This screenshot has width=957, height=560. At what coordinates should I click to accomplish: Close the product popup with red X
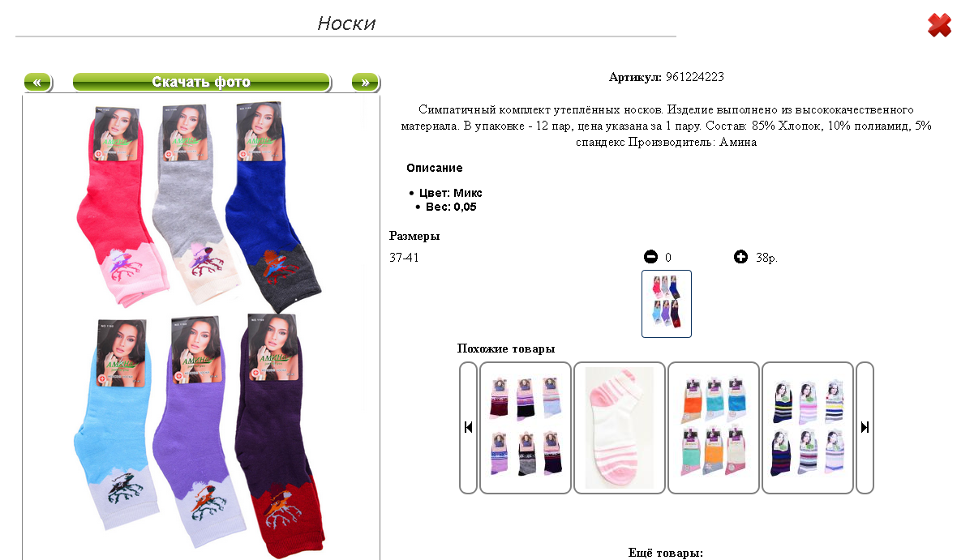coord(939,26)
